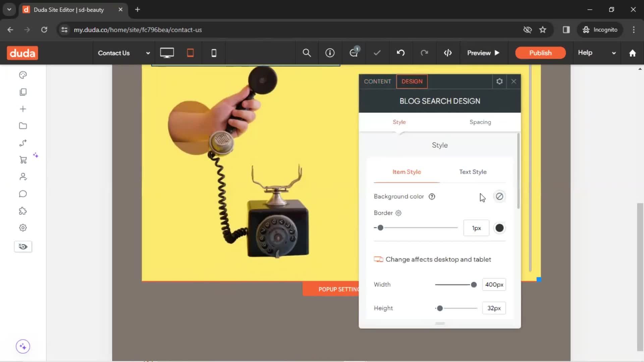Open the Text Style tab
Viewport: 644px width, 362px height.
(x=473, y=172)
